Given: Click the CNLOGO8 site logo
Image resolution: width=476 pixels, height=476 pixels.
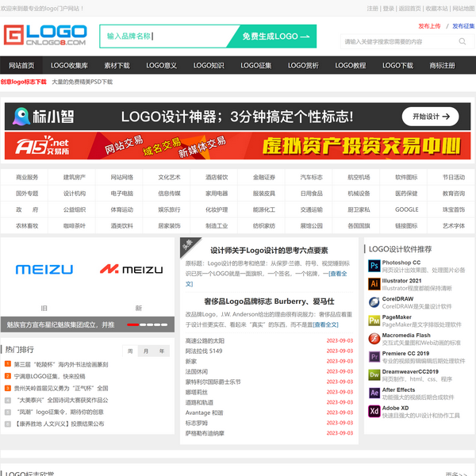Looking at the screenshot, I should click(45, 36).
